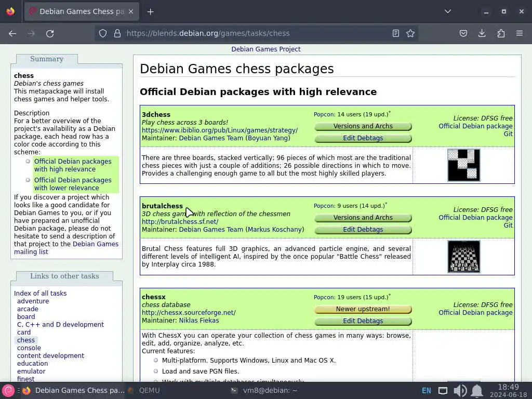
Task: Open the volume speaker tray icon
Action: tap(460, 391)
